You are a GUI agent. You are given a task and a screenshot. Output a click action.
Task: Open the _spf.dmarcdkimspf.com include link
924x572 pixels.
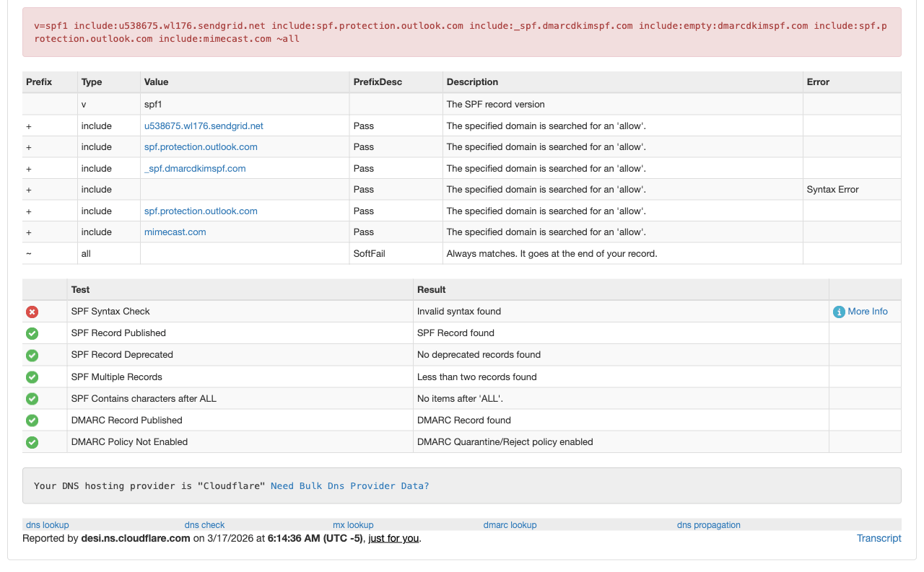coord(195,168)
